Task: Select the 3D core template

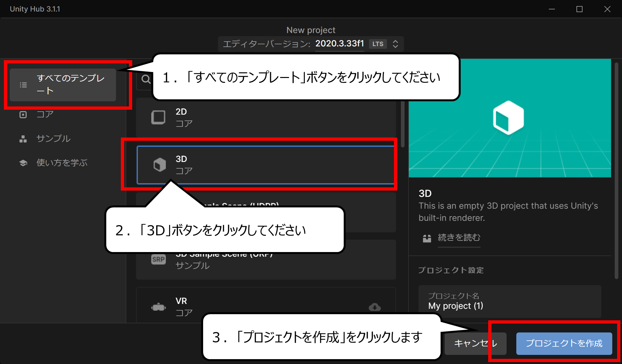Action: [x=266, y=165]
